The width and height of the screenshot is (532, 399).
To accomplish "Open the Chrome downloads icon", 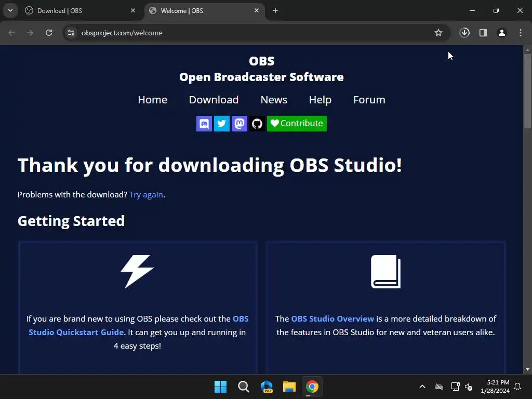I will (x=464, y=33).
